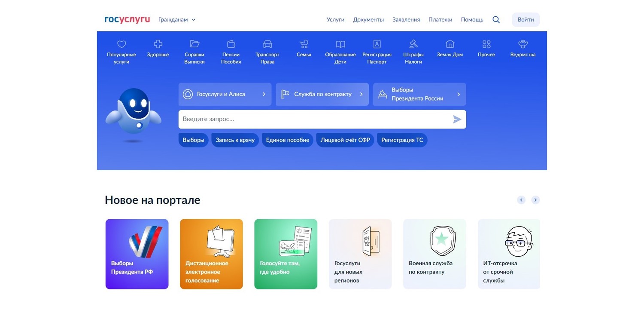Click the Войти login button
The width and height of the screenshot is (644, 310).
click(526, 20)
